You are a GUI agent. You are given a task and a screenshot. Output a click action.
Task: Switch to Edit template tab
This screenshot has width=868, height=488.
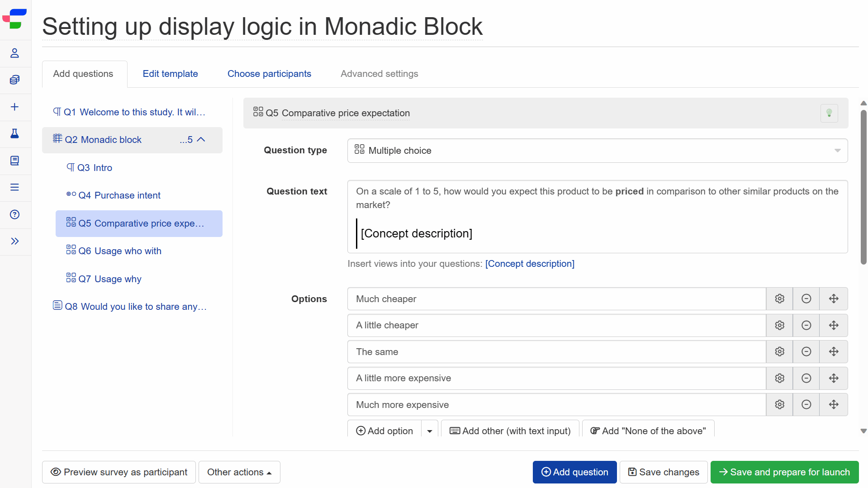(170, 74)
